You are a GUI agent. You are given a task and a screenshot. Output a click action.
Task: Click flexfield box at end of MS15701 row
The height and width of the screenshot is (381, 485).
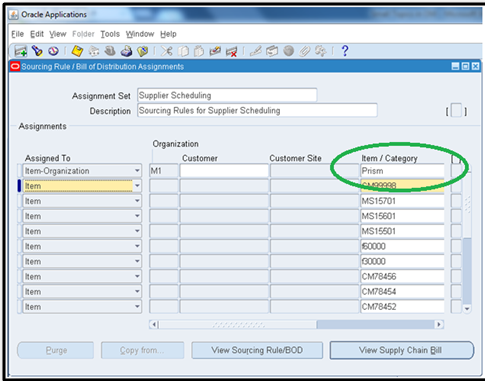[456, 201]
